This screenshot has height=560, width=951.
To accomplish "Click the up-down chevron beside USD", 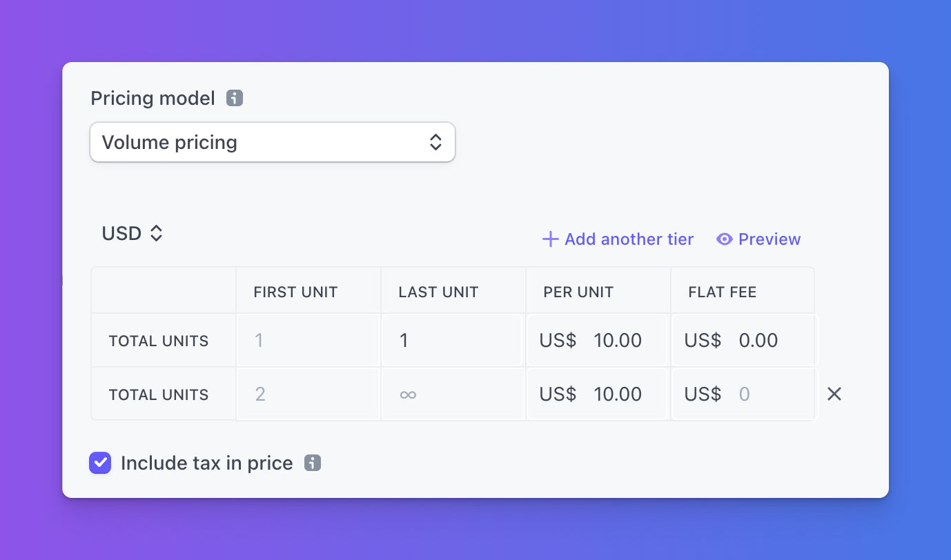I will click(x=157, y=234).
